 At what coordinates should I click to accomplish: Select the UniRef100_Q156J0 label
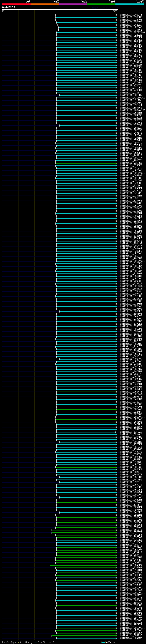pos(131,93)
